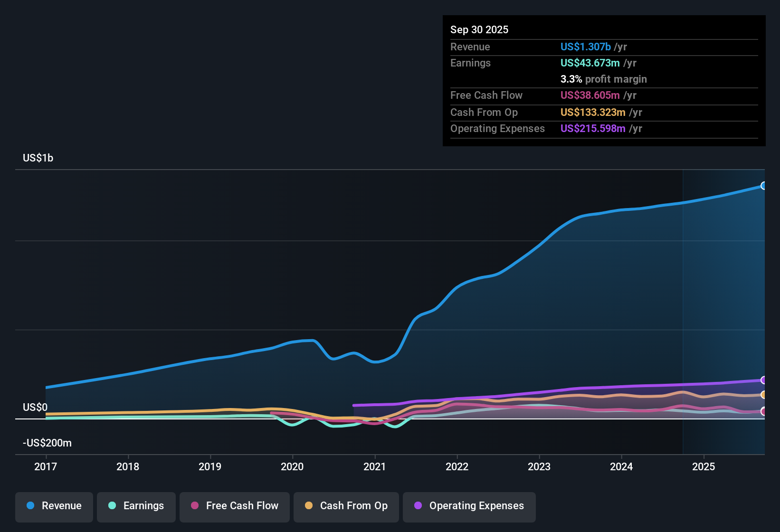Select the Cash From Op endpoint marker
This screenshot has width=780, height=532.
[764, 395]
